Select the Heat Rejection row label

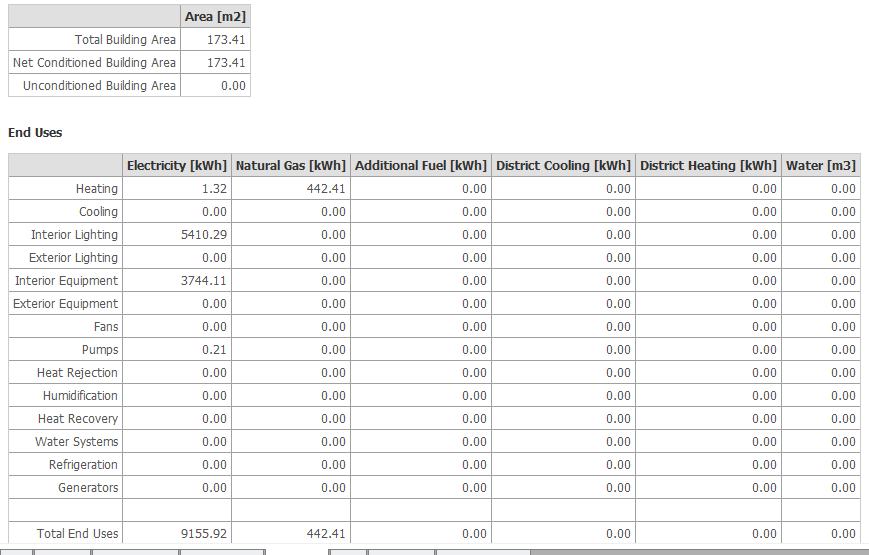(77, 373)
